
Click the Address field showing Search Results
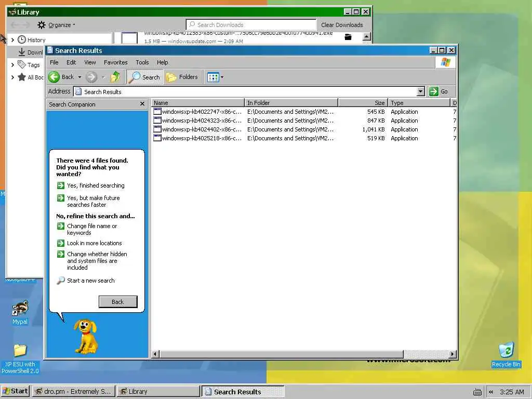249,91
